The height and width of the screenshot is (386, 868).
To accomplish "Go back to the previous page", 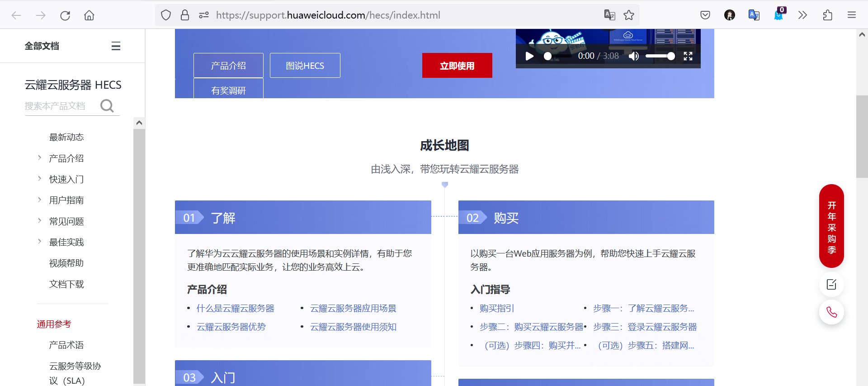I will [16, 15].
